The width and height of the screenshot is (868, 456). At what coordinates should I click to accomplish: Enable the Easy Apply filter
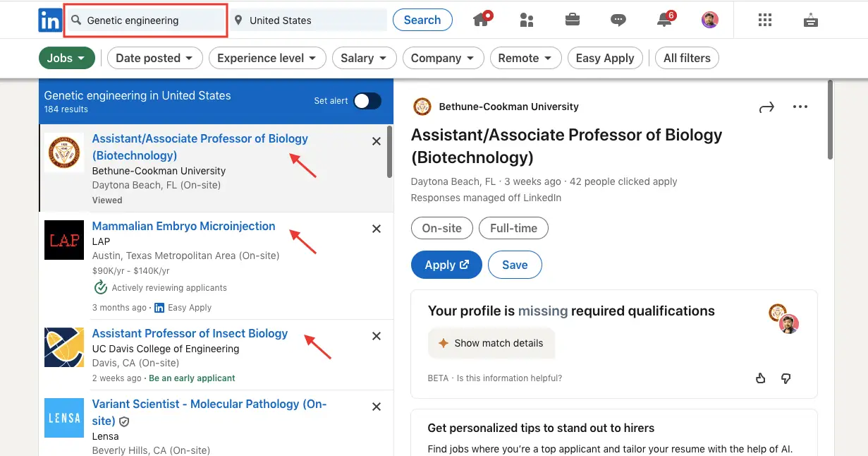pos(605,58)
